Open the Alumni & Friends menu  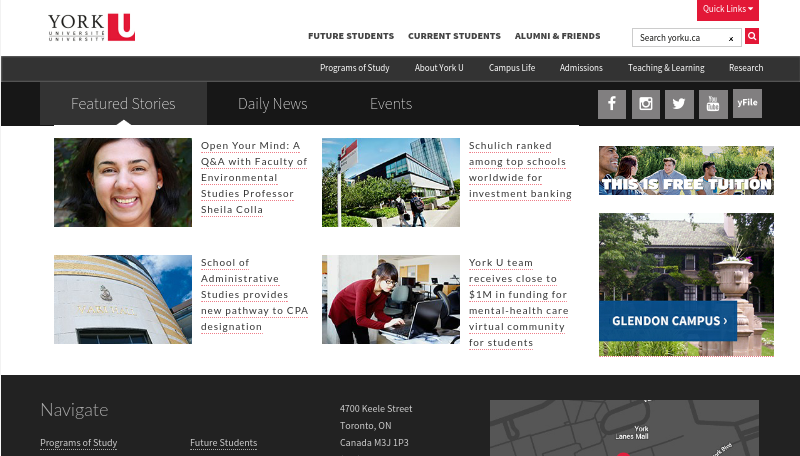pyautogui.click(x=557, y=36)
